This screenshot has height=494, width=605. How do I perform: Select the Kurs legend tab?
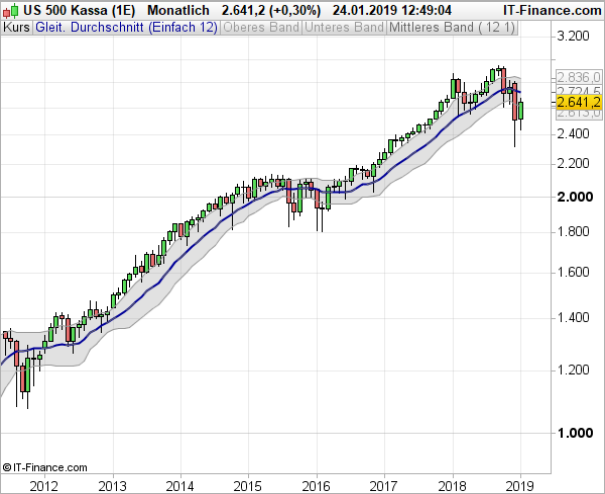pyautogui.click(x=17, y=28)
